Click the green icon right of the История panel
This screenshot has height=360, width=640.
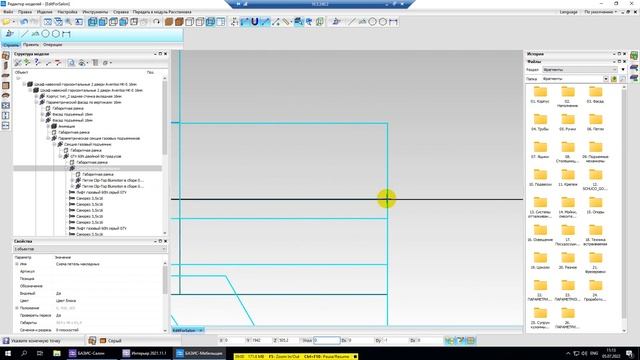pos(634,56)
